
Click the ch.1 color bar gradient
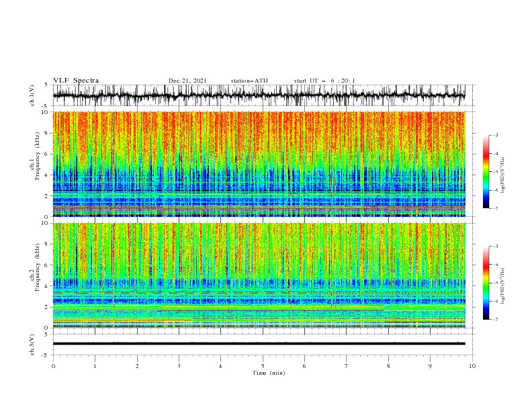(486, 172)
